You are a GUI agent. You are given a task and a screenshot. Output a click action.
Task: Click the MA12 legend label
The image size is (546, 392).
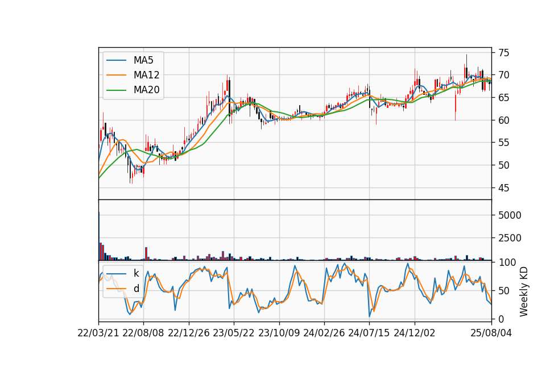146,75
